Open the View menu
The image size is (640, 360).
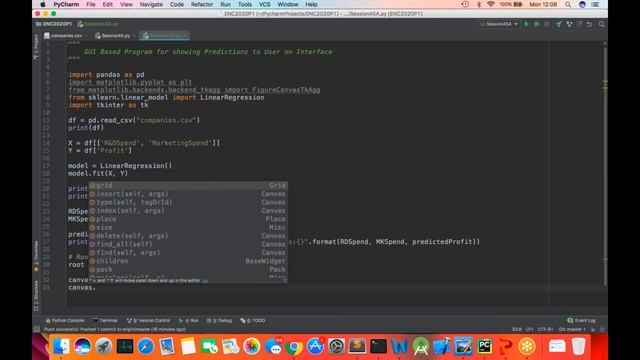[x=126, y=4]
